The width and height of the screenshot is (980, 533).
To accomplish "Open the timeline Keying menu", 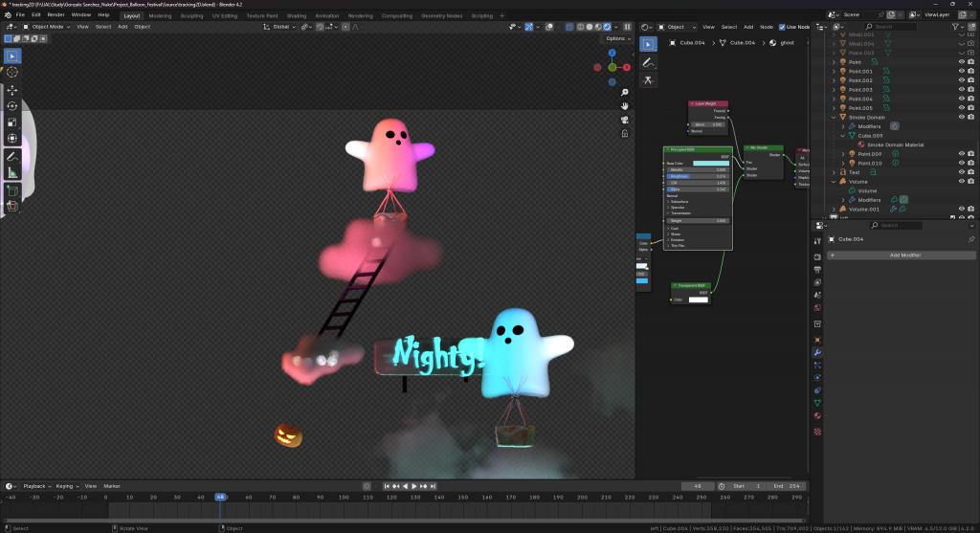I will [67, 486].
